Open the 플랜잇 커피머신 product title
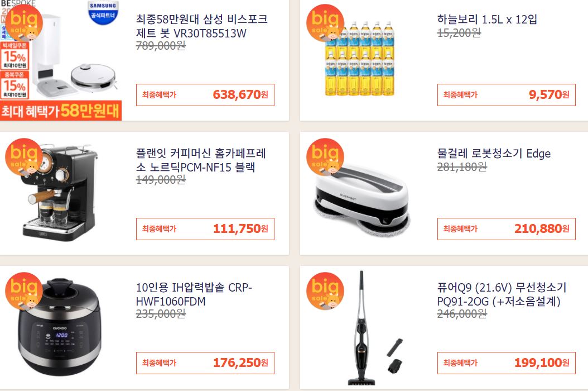 [201, 160]
